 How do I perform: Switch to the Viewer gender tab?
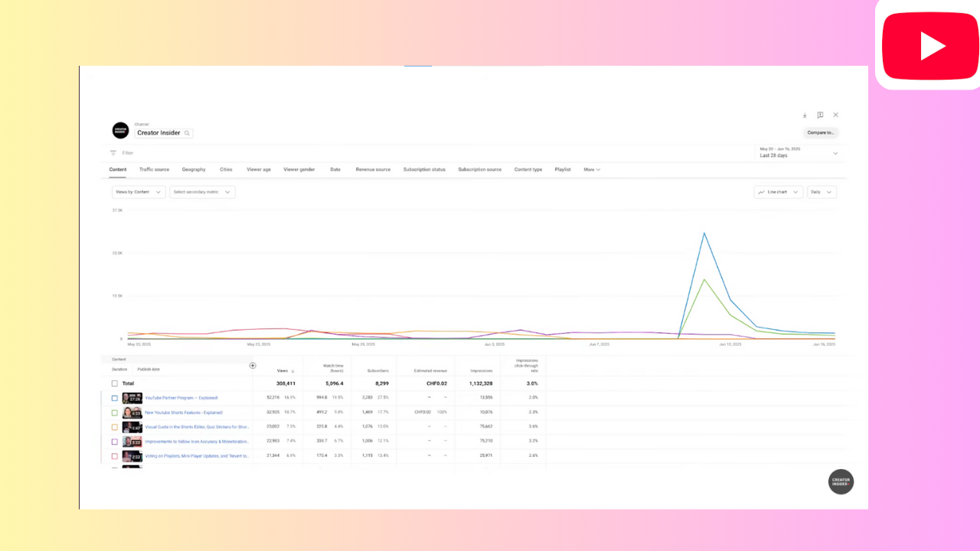[299, 170]
